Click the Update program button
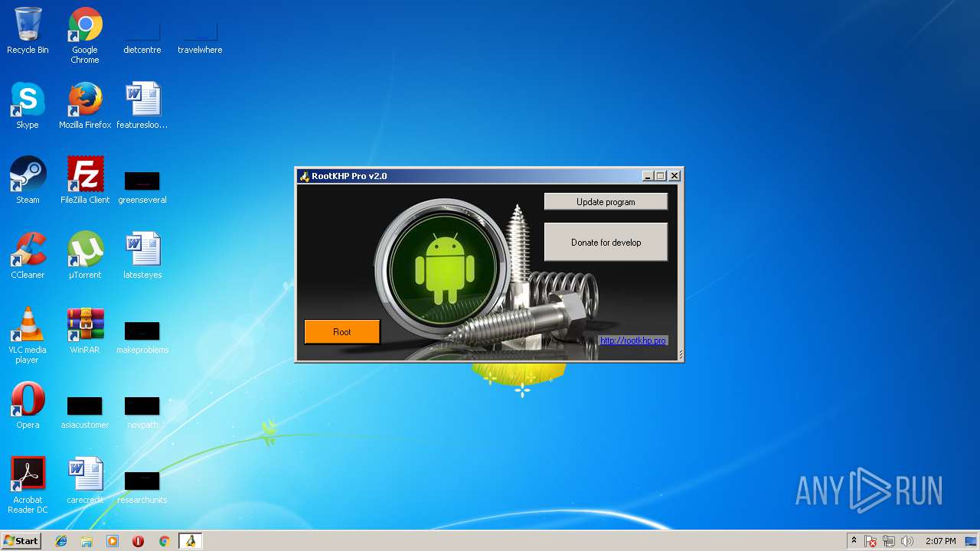The height and width of the screenshot is (551, 980). (x=606, y=202)
